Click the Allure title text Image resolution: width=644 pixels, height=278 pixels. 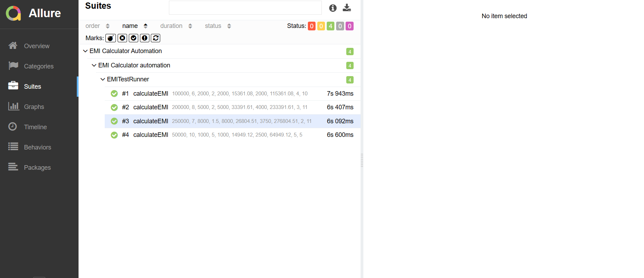click(45, 13)
